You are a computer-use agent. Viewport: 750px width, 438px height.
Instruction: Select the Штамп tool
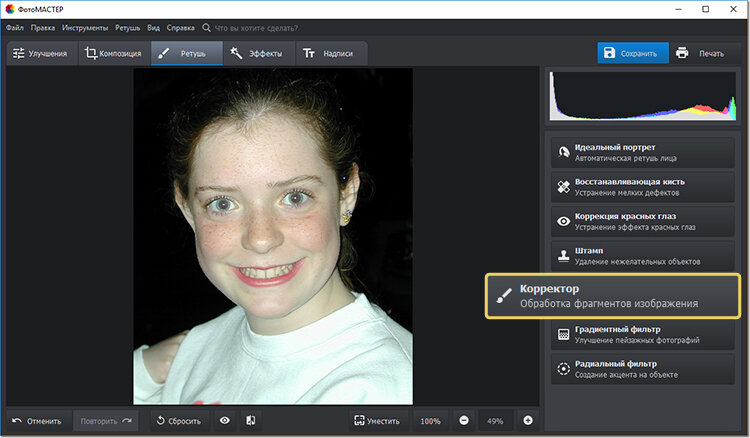pyautogui.click(x=642, y=256)
